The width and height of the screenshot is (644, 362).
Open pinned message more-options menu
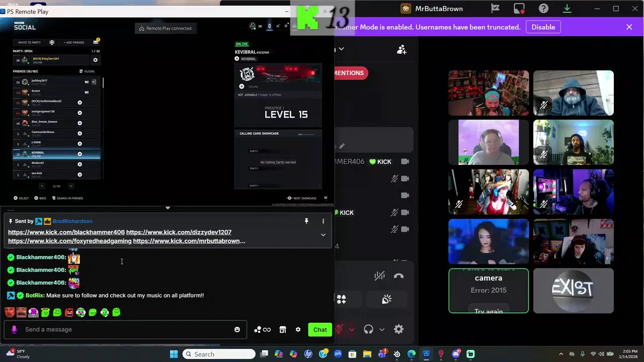[323, 221]
